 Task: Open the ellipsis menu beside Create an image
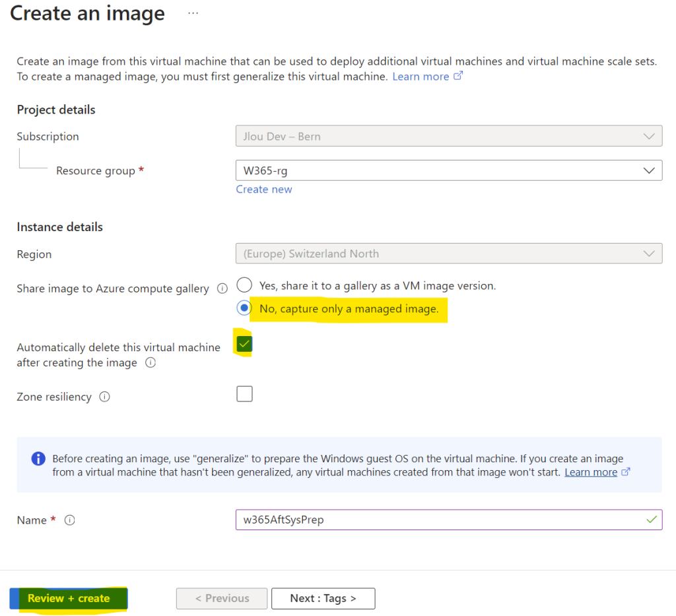click(x=193, y=13)
